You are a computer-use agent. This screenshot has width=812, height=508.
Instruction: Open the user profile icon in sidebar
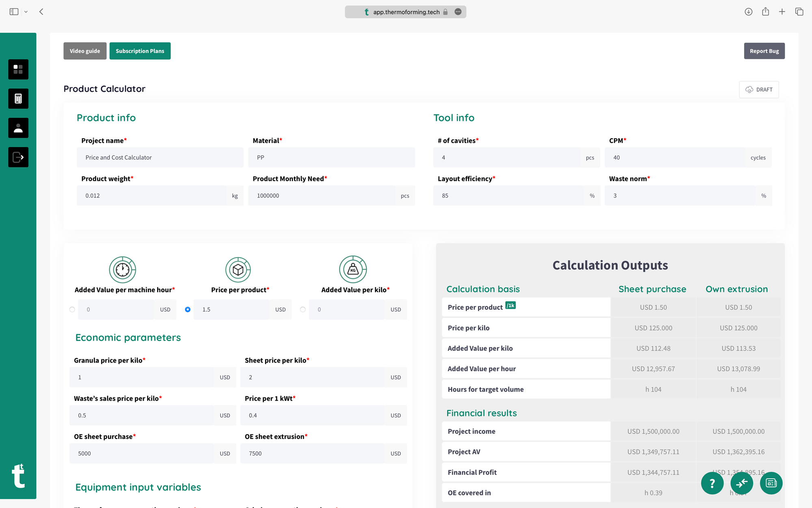[18, 128]
